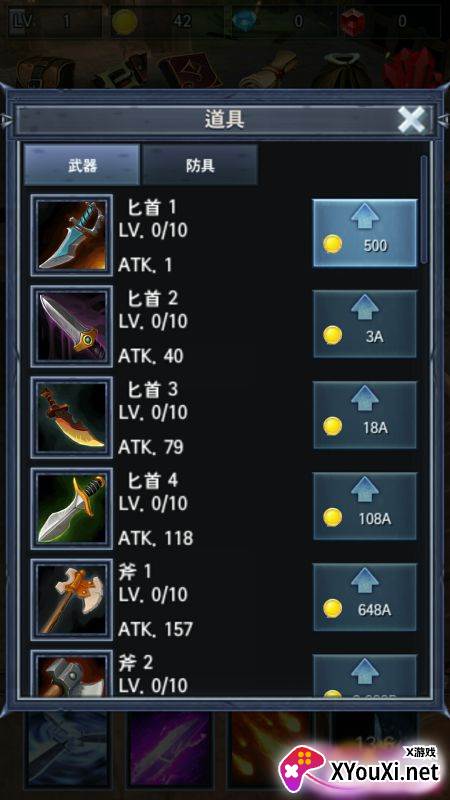This screenshot has height=800, width=450.
Task: Click the item list scrollbar
Action: (x=423, y=209)
